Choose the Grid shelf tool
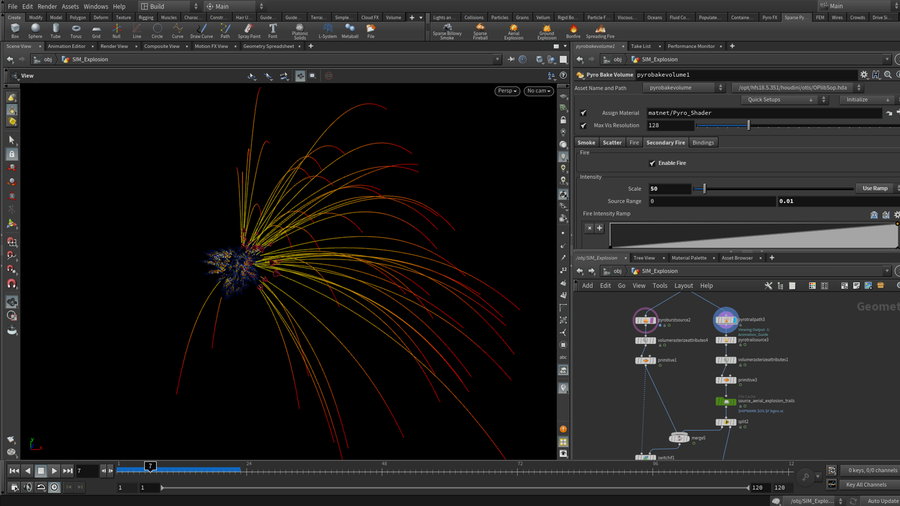 (x=96, y=30)
